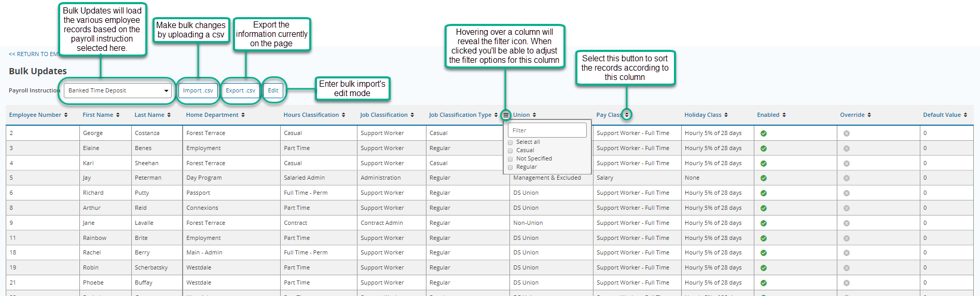Viewport: 980px width, 296px height.
Task: Check the Select all filter option
Action: (x=510, y=142)
